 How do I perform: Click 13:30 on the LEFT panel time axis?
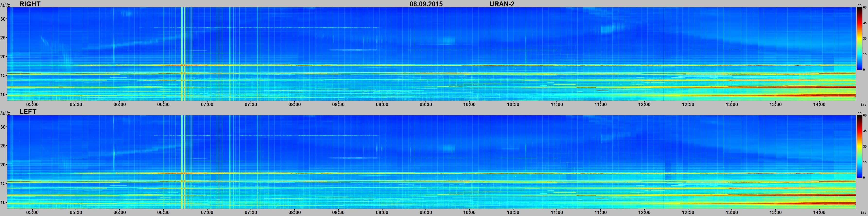776,212
